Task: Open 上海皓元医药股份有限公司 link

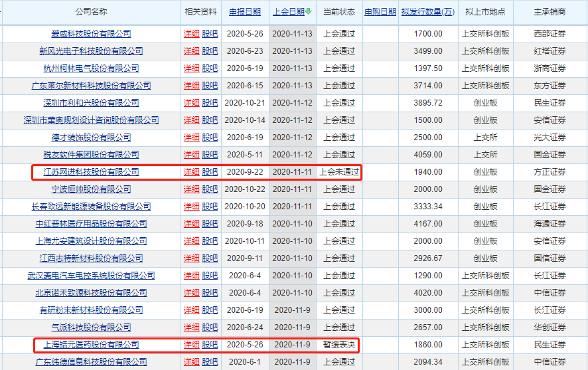Action: point(91,345)
